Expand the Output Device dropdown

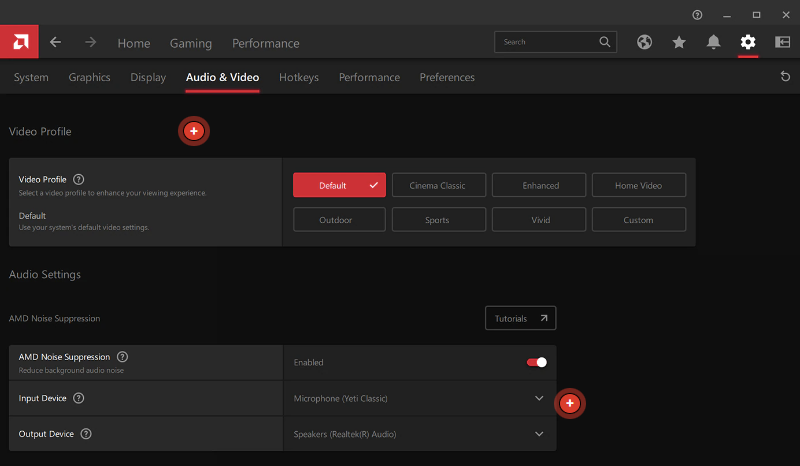point(539,434)
